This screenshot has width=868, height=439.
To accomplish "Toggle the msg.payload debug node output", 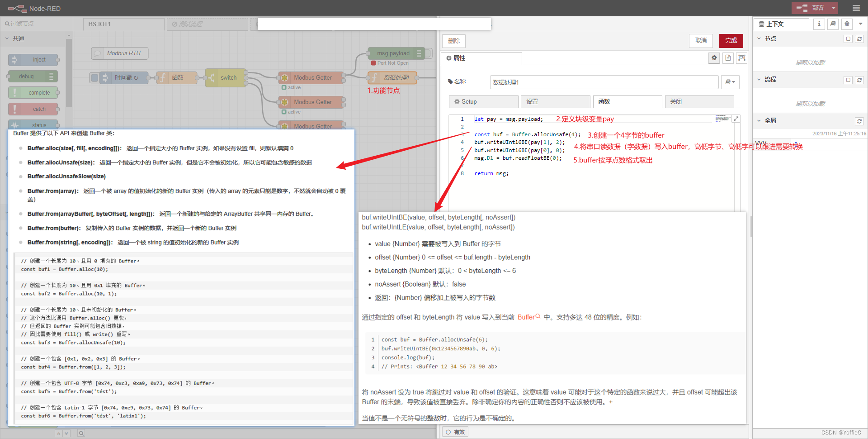I will coord(428,53).
